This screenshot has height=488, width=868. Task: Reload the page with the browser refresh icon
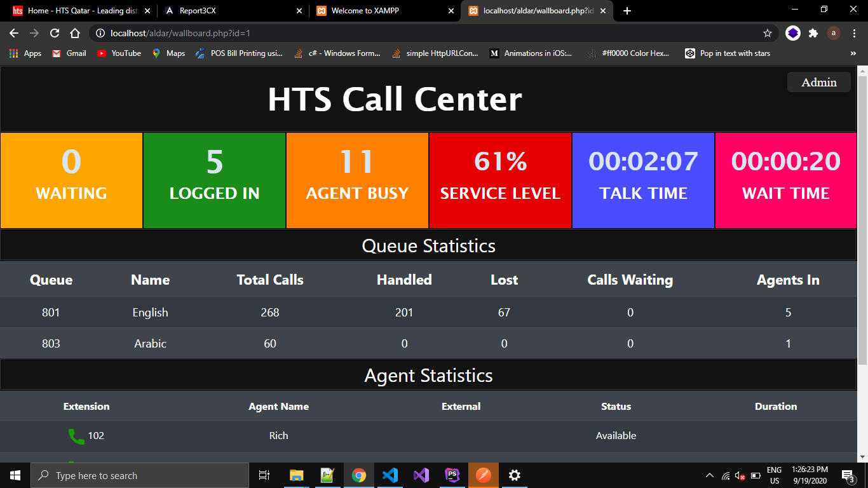tap(55, 33)
